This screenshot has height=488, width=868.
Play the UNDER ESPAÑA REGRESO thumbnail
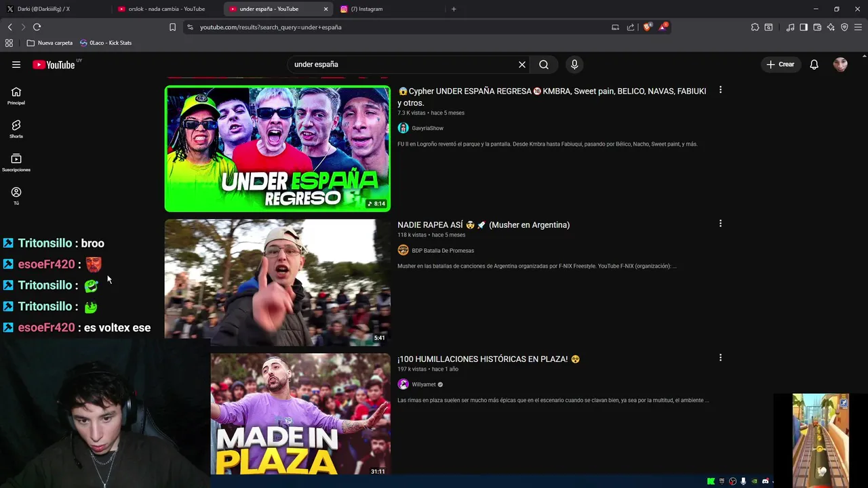[x=277, y=148]
